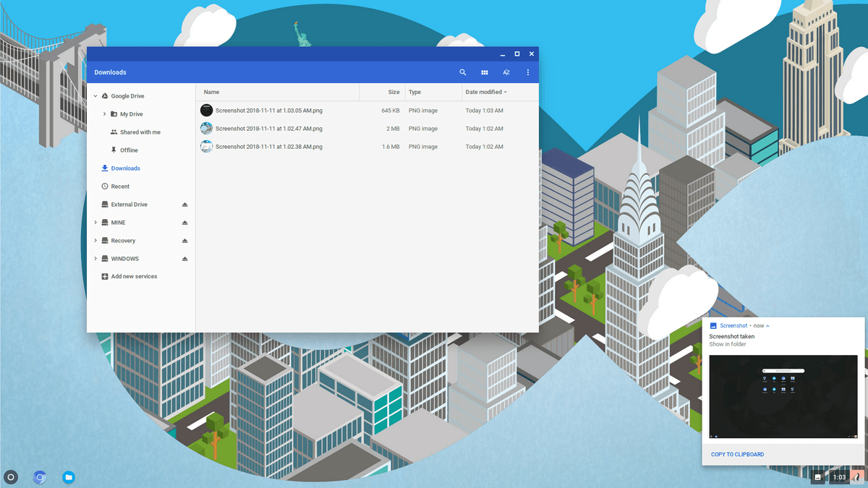Click the 1:03 clock in the tray
Viewport: 868px width, 488px height.
click(x=839, y=477)
